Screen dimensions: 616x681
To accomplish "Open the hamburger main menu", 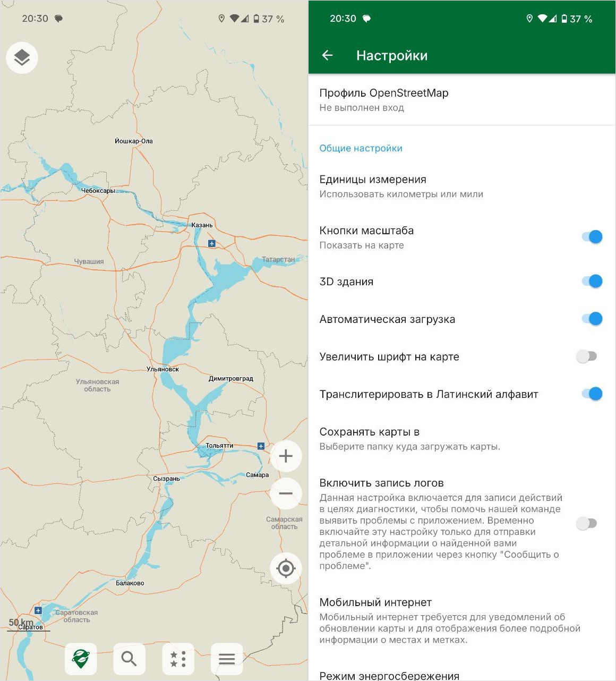I will [x=227, y=659].
